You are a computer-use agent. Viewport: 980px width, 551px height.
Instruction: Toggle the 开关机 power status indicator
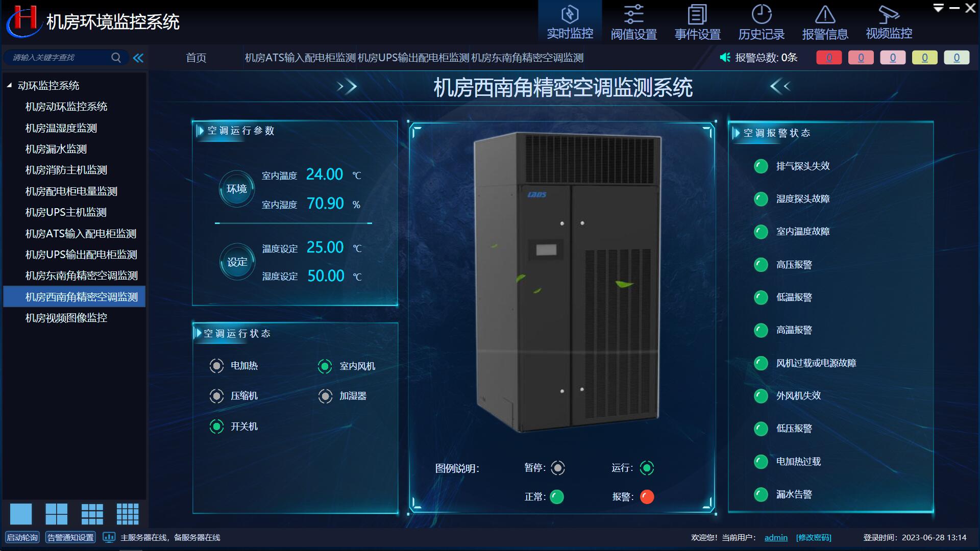coord(216,427)
